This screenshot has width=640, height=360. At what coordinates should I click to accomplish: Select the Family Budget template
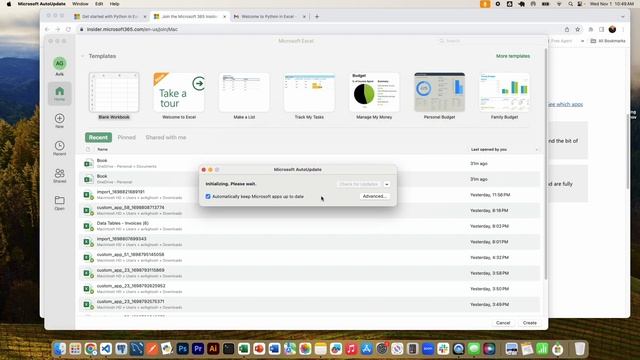coord(504,96)
